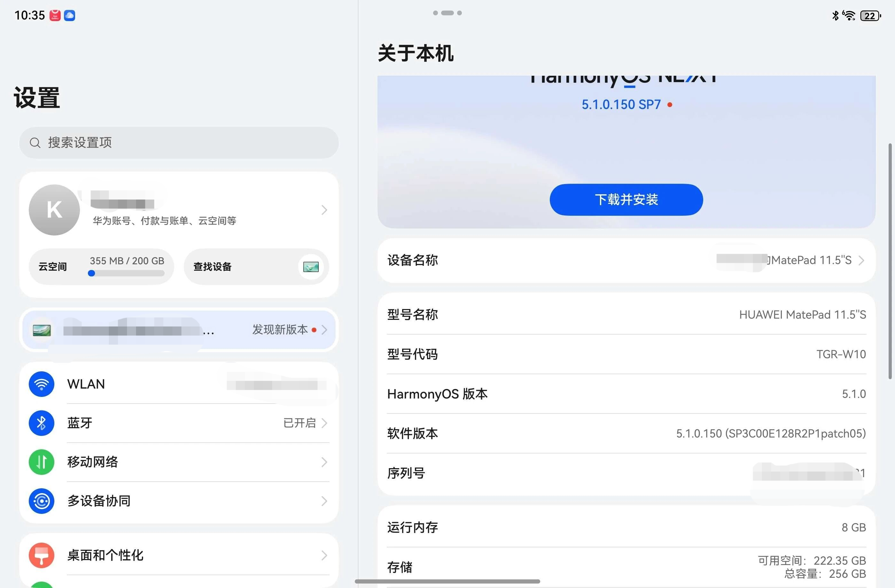
Task: Click the magnifier icon in search bar
Action: 35,143
